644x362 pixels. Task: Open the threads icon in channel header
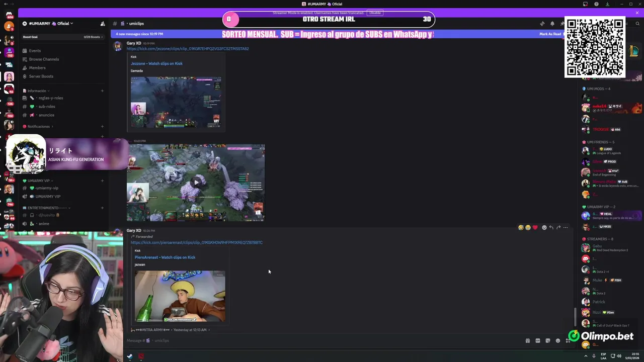click(542, 24)
